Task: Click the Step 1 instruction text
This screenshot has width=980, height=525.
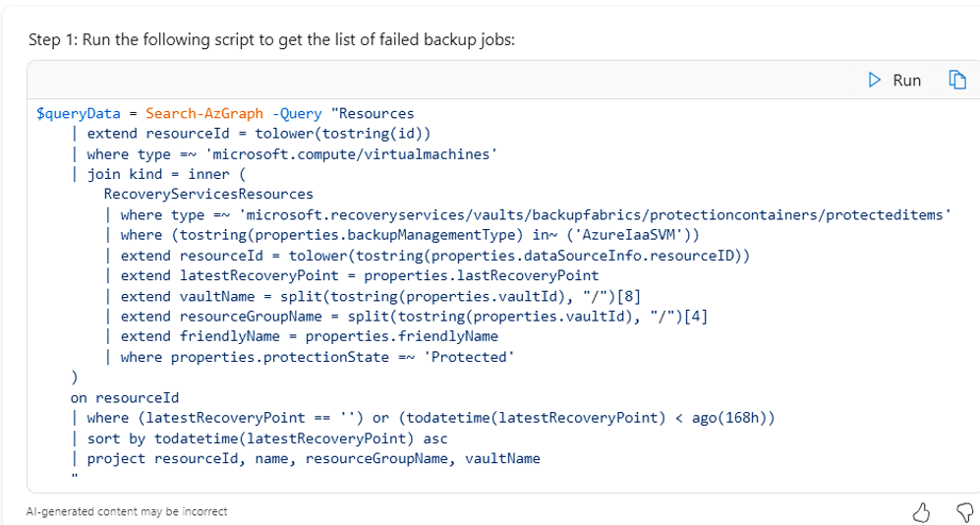Action: [271, 39]
